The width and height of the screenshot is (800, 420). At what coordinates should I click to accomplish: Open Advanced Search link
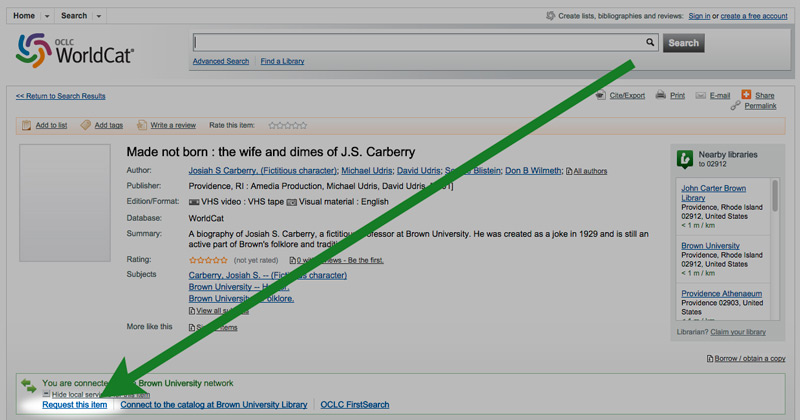pos(221,61)
